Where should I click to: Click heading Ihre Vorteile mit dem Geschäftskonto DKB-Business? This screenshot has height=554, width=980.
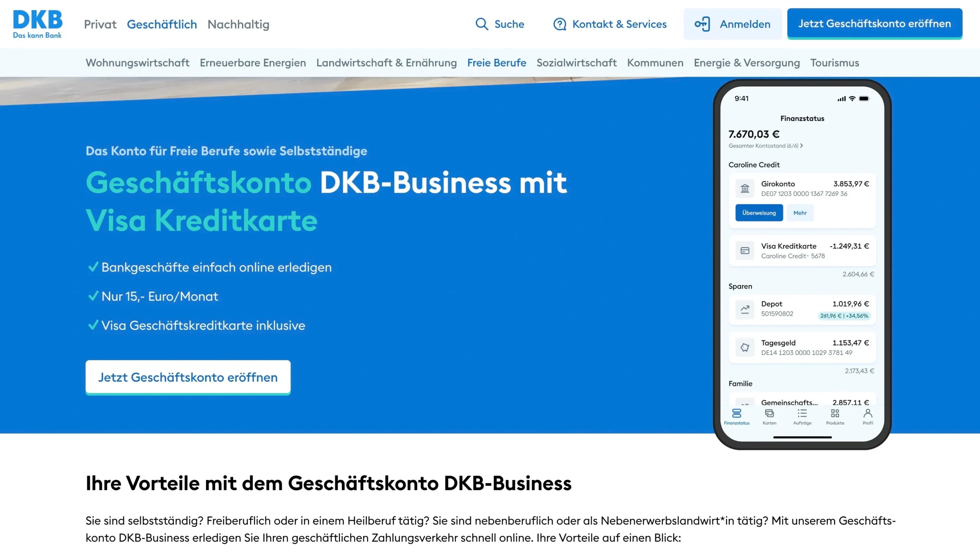click(x=328, y=483)
